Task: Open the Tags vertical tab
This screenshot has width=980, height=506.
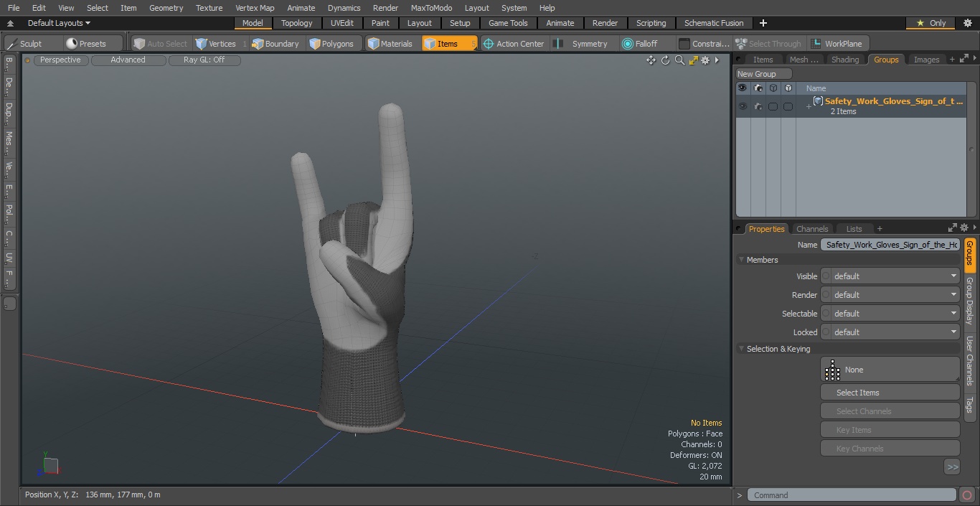Action: tap(969, 404)
